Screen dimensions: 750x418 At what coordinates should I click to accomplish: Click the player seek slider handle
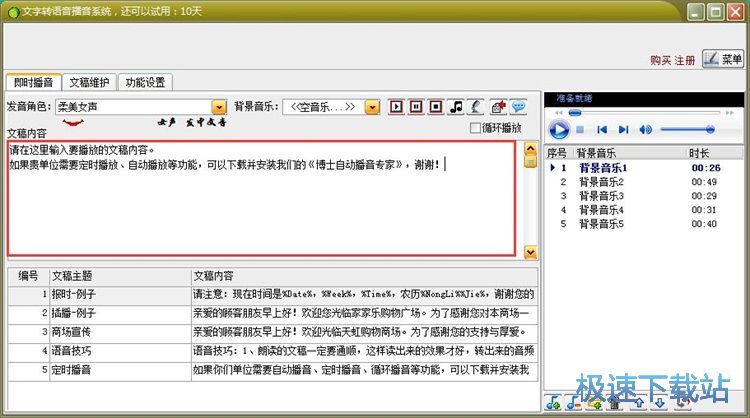pos(574,113)
